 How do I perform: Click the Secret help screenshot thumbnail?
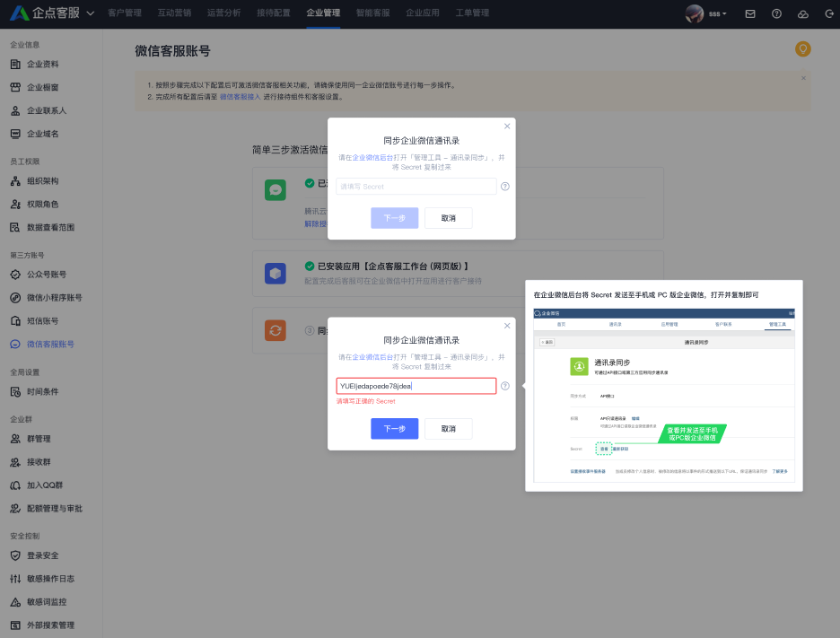[664, 395]
